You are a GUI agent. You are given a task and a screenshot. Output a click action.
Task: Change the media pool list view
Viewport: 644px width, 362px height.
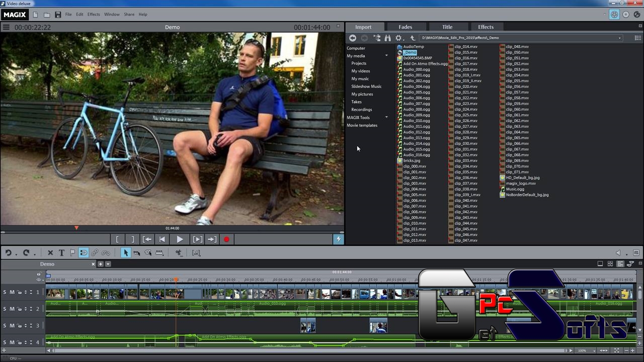point(638,38)
